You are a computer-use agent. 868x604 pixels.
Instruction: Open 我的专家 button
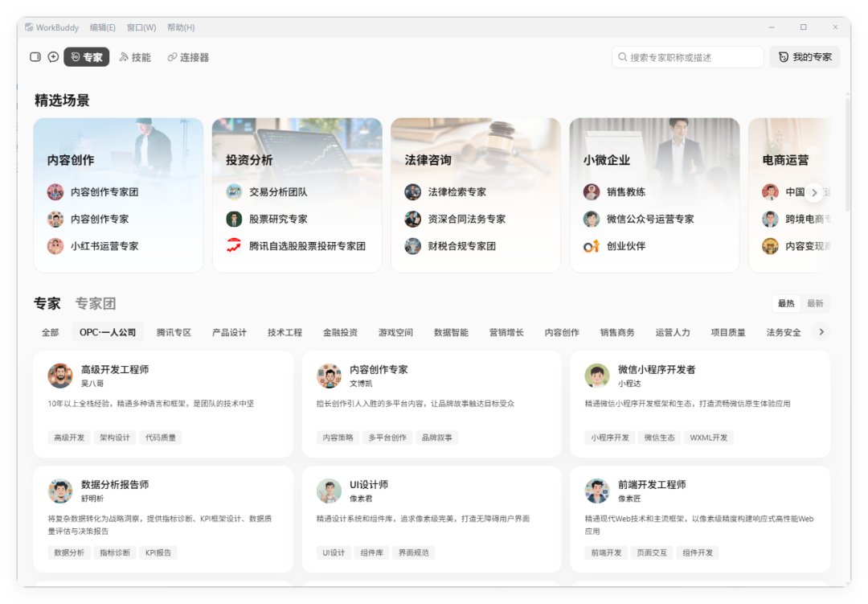(805, 57)
